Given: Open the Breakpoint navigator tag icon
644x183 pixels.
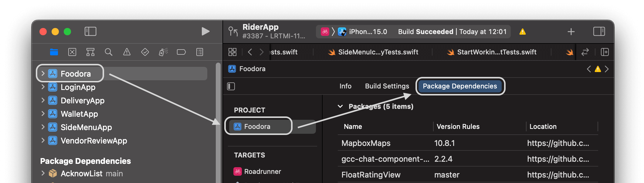Looking at the screenshot, I should (x=181, y=52).
